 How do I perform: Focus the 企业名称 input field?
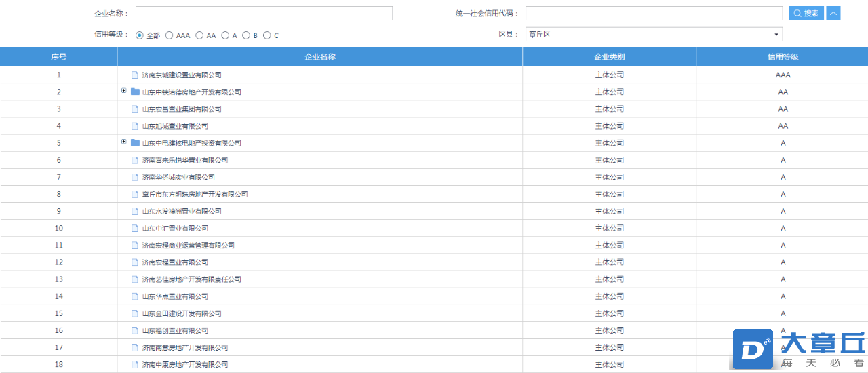pos(264,14)
